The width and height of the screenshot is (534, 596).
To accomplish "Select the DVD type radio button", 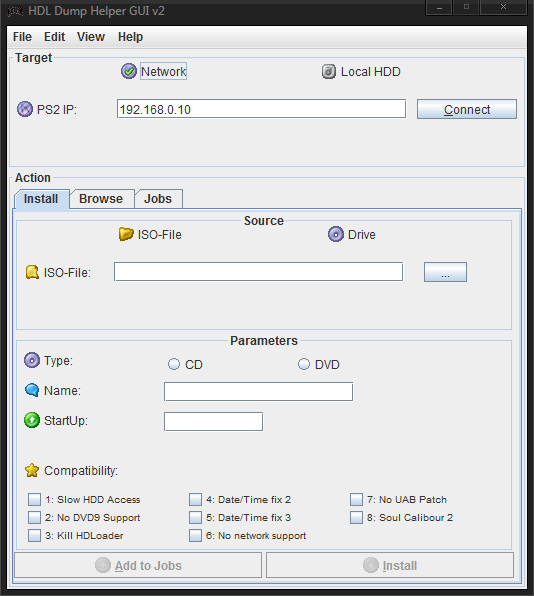I will tap(304, 364).
